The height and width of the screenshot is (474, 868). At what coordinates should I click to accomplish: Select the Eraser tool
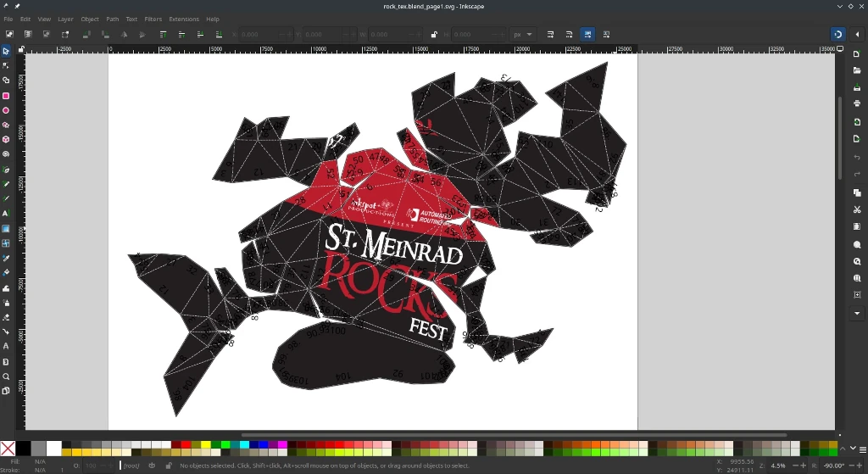click(6, 317)
